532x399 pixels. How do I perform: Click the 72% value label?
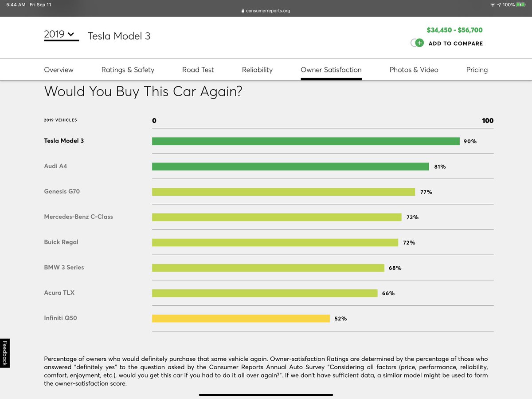pos(409,242)
